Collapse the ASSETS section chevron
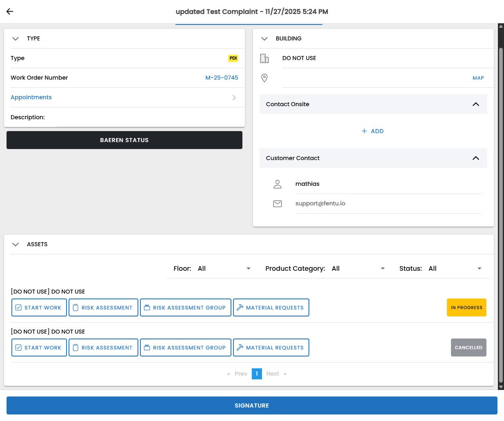Image resolution: width=504 pixels, height=421 pixels. point(16,245)
